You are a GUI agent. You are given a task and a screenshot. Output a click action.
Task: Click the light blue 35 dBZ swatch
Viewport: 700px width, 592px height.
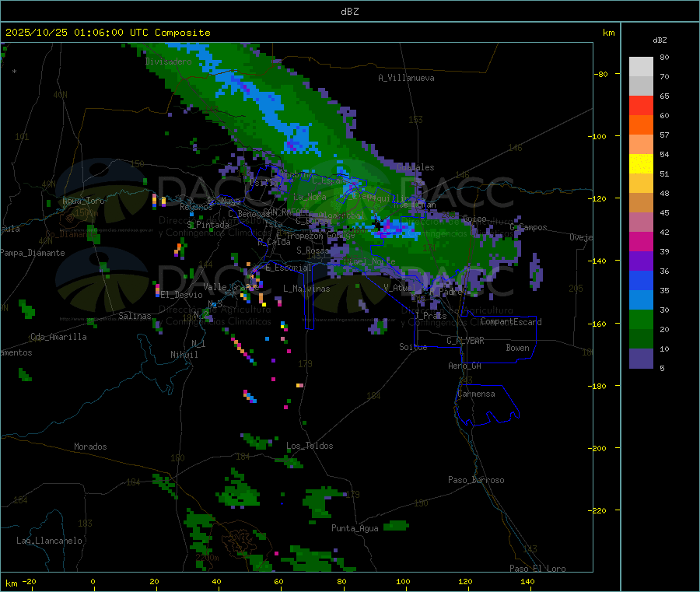click(x=641, y=300)
